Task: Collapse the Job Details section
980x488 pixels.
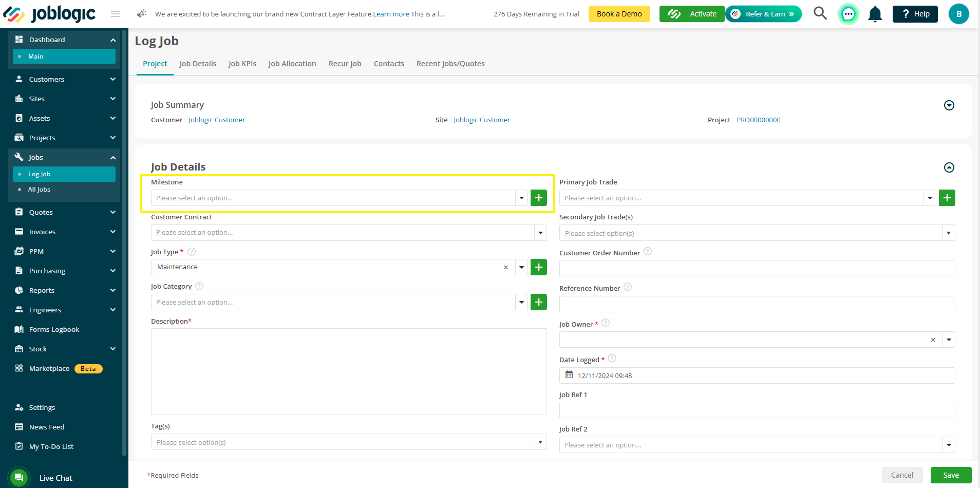Action: (x=949, y=167)
